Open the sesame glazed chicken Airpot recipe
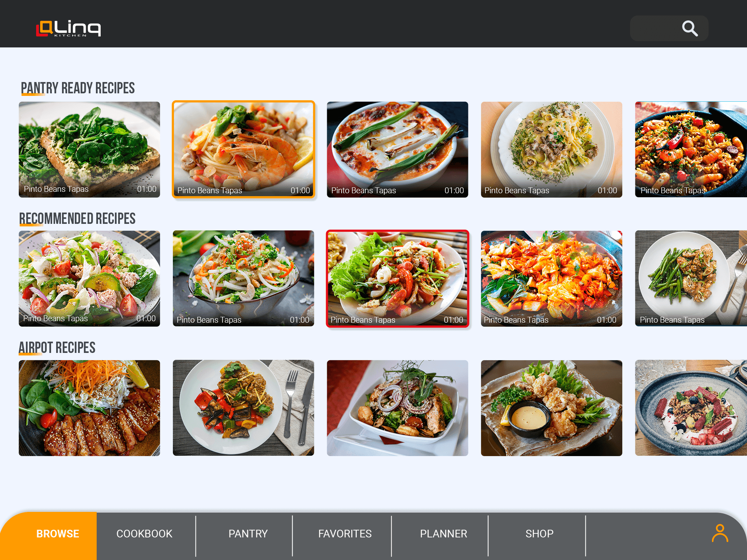This screenshot has width=747, height=560. [x=89, y=408]
